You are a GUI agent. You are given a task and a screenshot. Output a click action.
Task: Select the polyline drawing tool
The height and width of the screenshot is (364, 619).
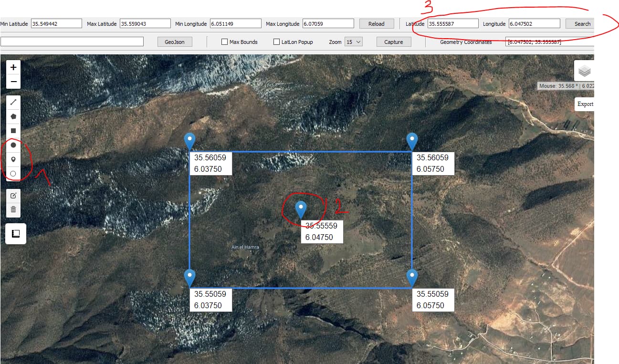[x=13, y=102]
